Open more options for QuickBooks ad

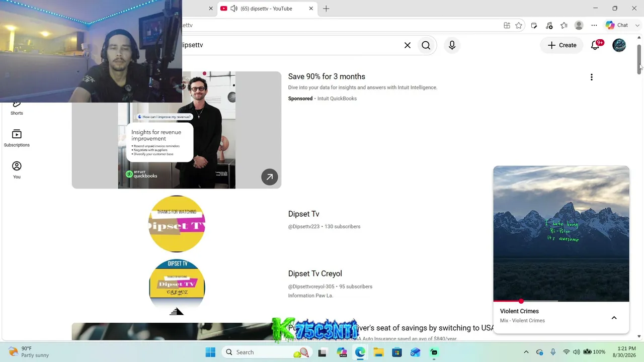pos(592,77)
